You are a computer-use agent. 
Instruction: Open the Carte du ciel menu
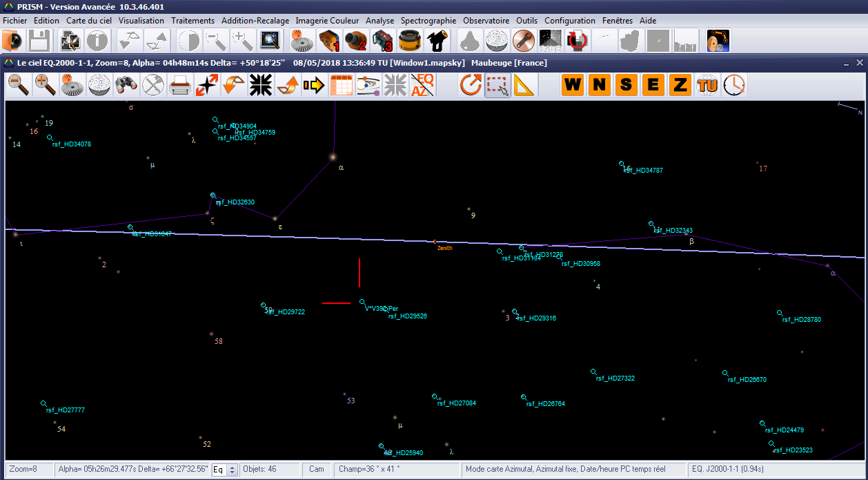click(89, 21)
